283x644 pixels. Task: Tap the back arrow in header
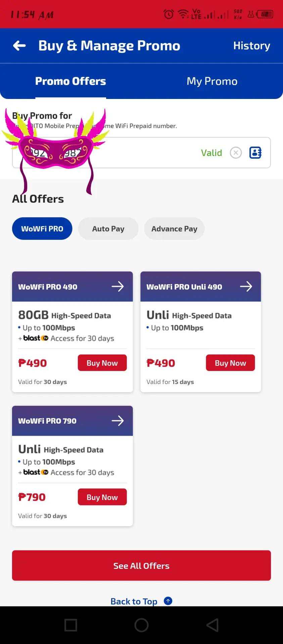pos(19,46)
